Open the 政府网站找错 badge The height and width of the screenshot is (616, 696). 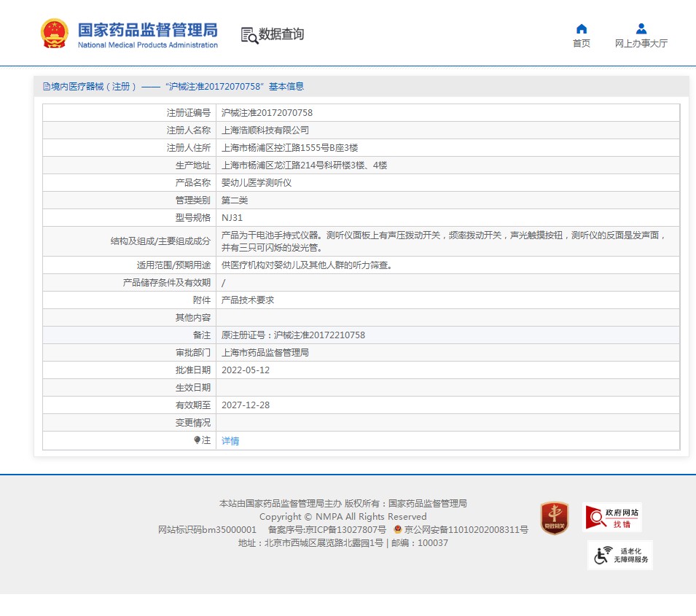(x=612, y=518)
